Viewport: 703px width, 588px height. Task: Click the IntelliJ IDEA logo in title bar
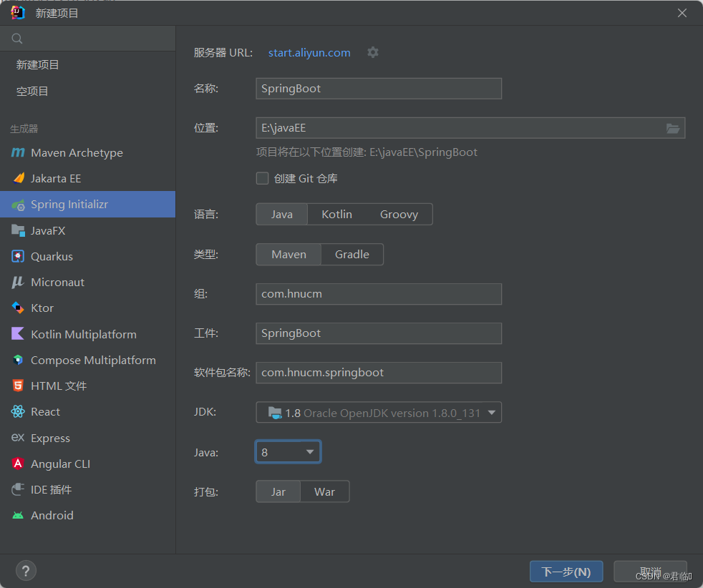point(18,13)
